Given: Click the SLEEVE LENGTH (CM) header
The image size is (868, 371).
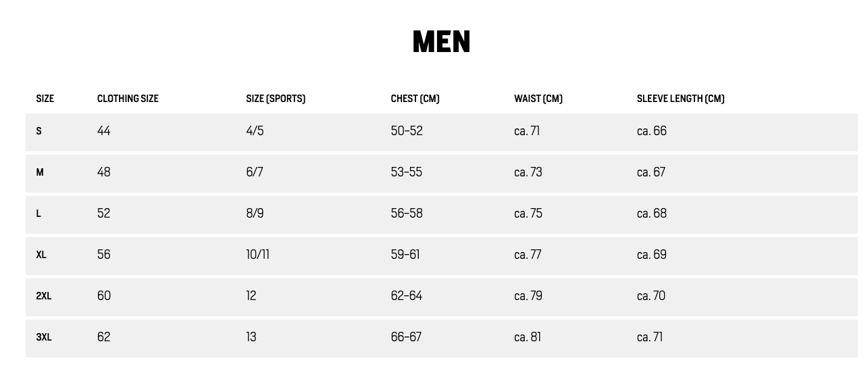Looking at the screenshot, I should (x=680, y=99).
